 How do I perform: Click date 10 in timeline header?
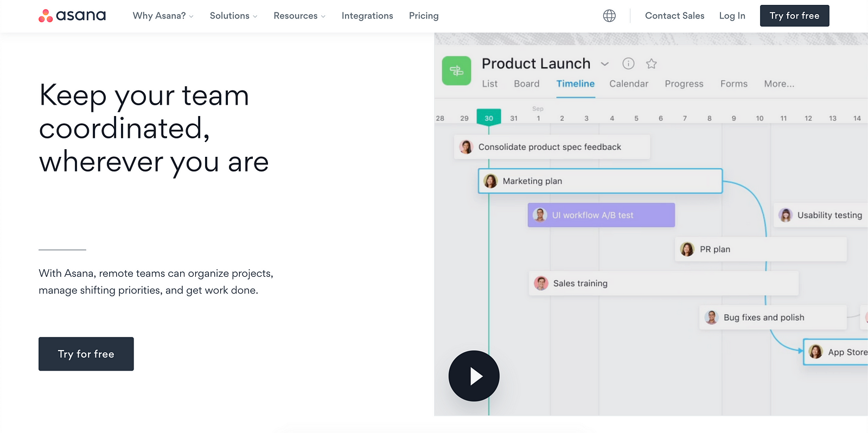pyautogui.click(x=759, y=118)
